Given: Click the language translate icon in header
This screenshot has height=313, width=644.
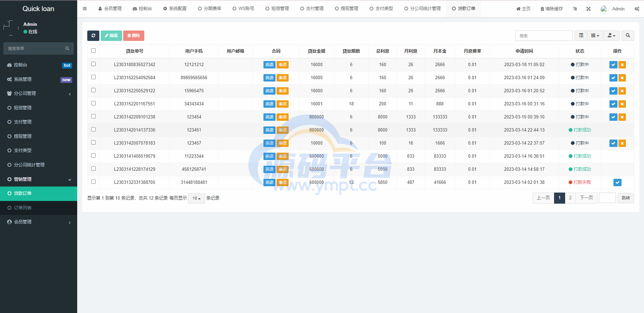Looking at the screenshot, I should coord(575,9).
